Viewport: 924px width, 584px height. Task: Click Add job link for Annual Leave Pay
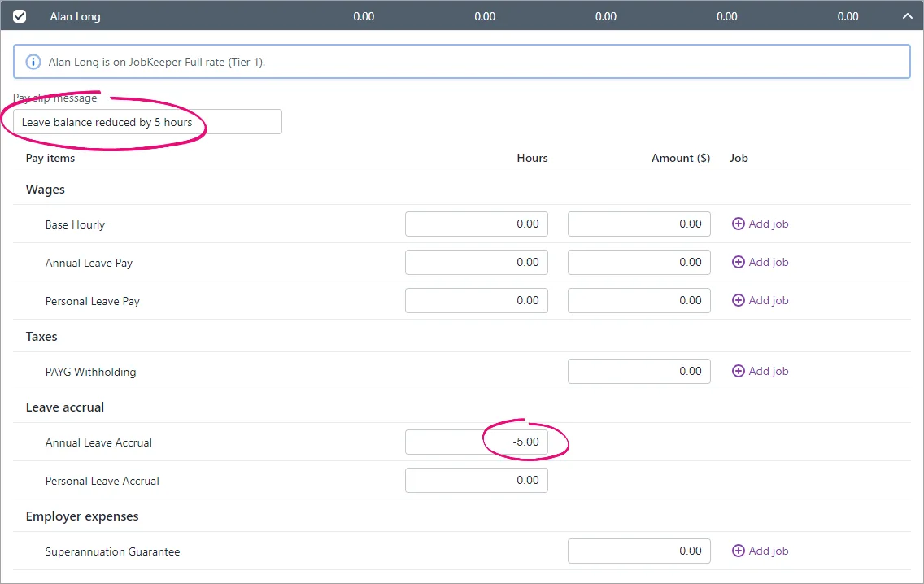(769, 262)
